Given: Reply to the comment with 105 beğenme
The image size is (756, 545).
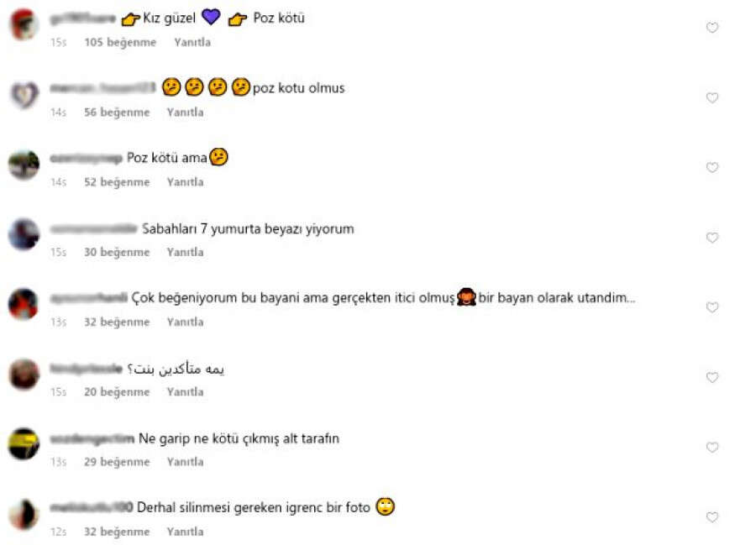Looking at the screenshot, I should pos(192,42).
